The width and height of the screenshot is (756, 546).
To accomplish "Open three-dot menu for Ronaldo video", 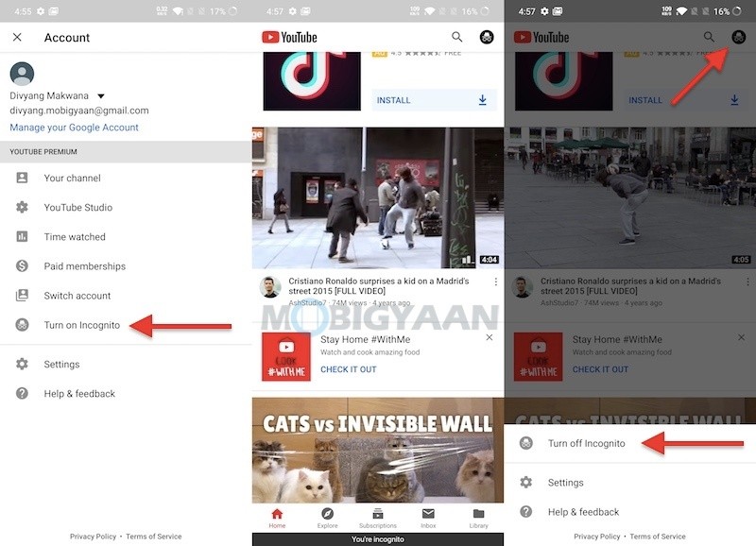I will click(x=495, y=282).
